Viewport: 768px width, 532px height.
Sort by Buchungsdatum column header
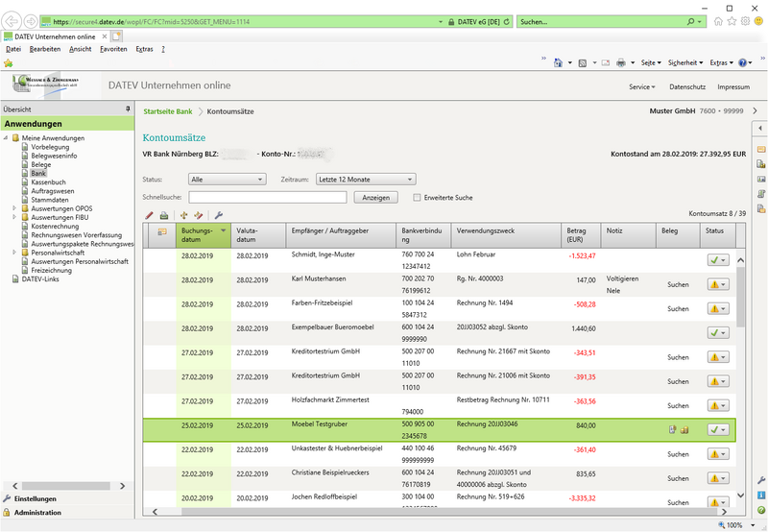pyautogui.click(x=204, y=235)
